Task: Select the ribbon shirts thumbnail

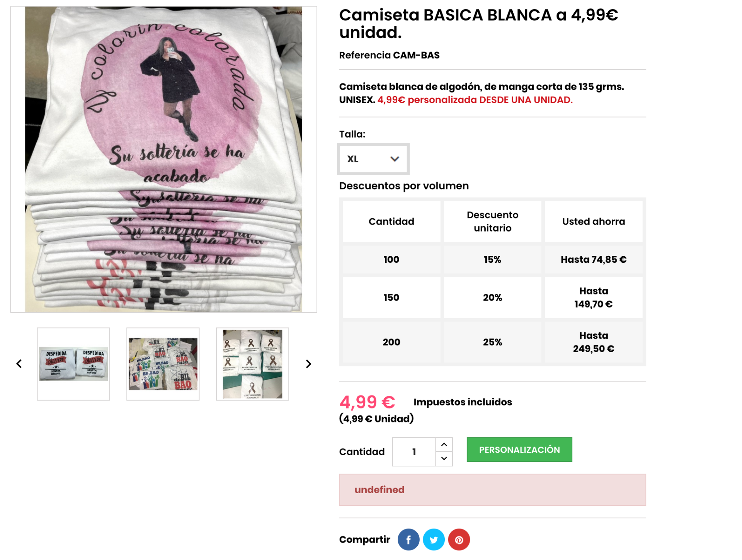Action: tap(252, 364)
